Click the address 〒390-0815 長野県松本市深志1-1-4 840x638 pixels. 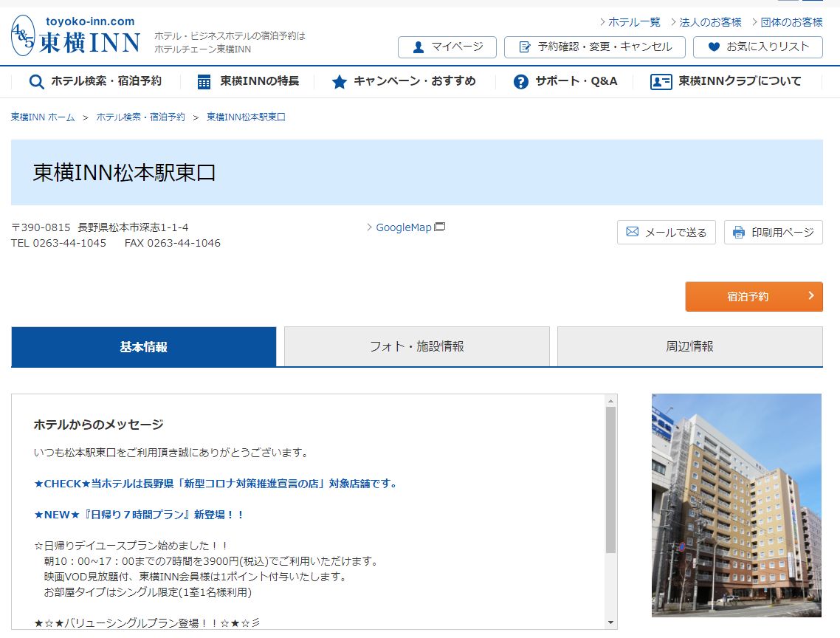click(100, 227)
